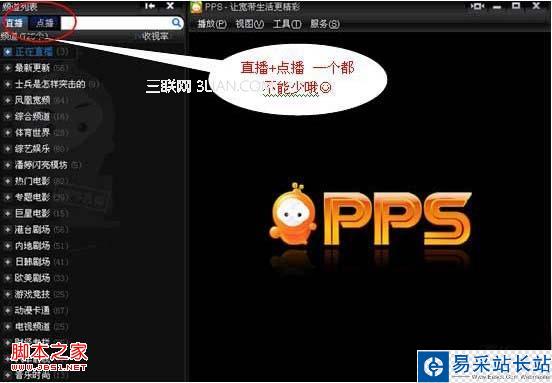
Task: Open the 视图(V) menu
Action: coord(250,24)
